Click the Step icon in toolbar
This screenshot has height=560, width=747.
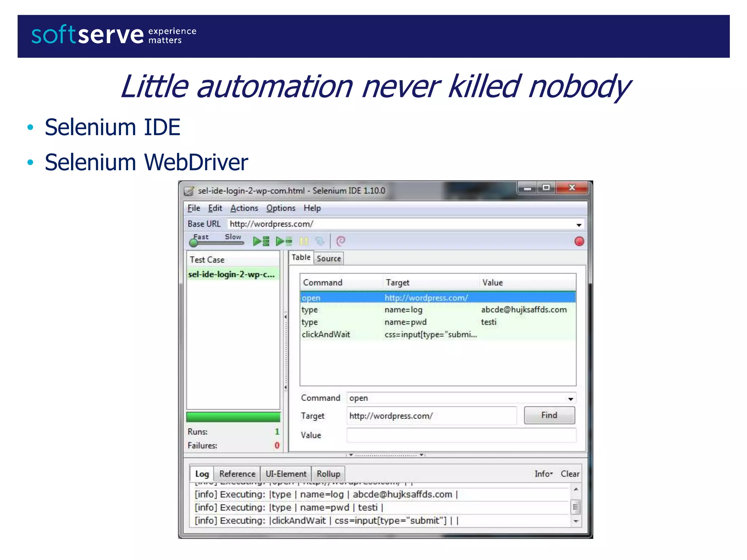320,241
